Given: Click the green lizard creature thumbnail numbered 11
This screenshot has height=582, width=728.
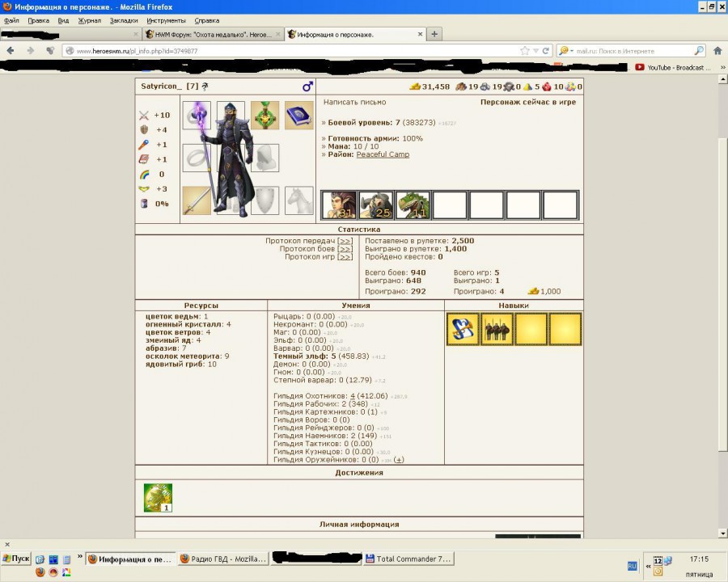Looking at the screenshot, I should pos(413,205).
